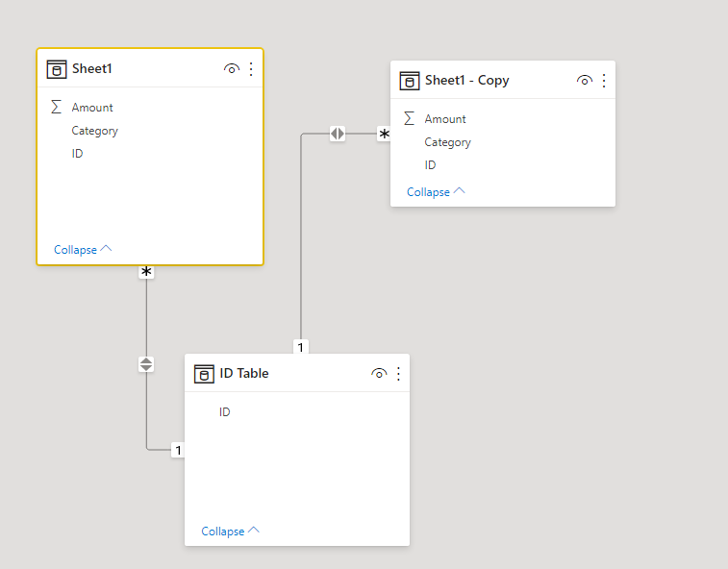Toggle visibility eye on Sheet1 table

click(x=231, y=69)
